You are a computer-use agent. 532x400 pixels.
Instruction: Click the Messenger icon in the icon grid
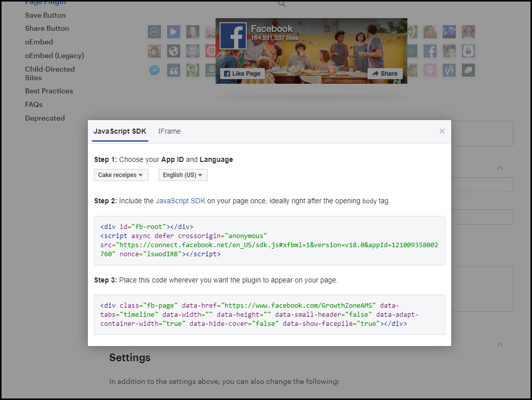point(154,70)
